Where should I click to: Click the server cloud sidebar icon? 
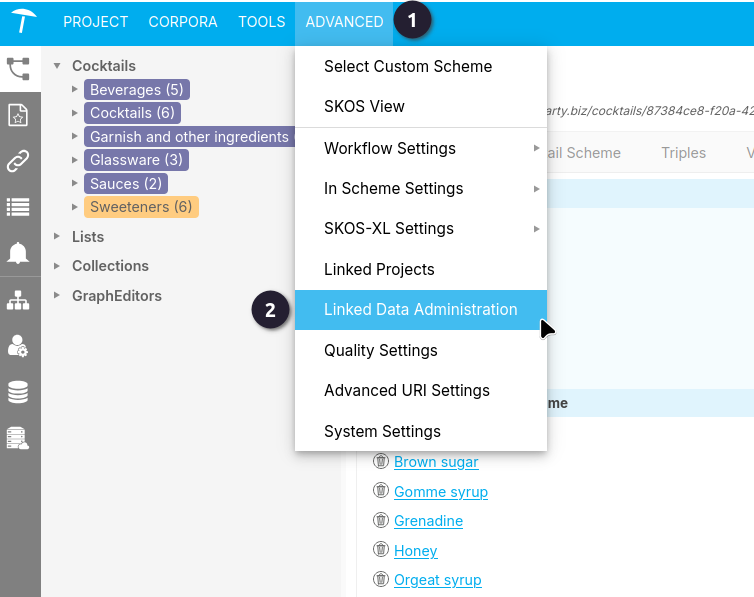pos(18,438)
